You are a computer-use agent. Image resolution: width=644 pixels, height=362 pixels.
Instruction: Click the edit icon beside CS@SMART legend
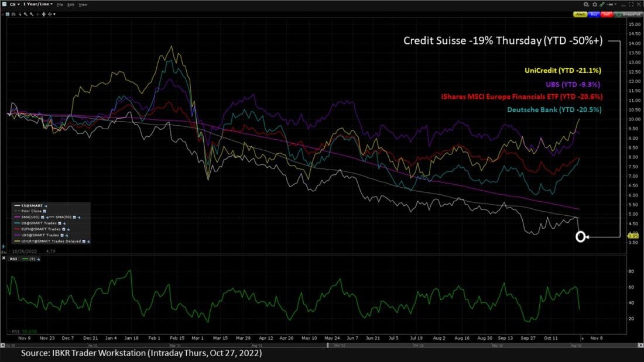pyautogui.click(x=46, y=206)
